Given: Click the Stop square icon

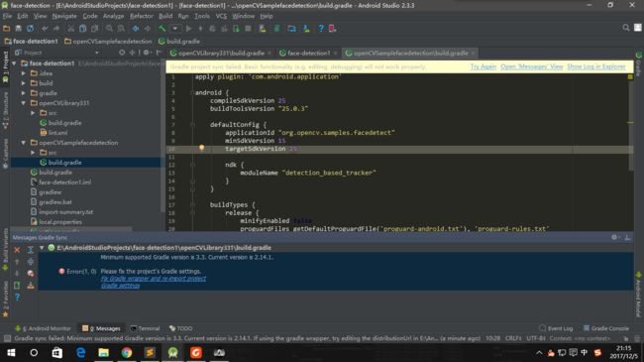Looking at the screenshot, I should coord(248,29).
